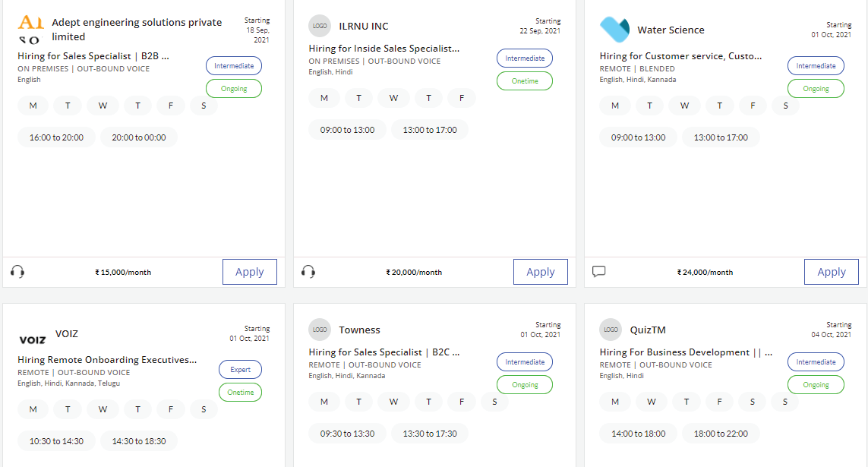
Task: Click the Ongoing badge on Water Science card
Action: (816, 89)
